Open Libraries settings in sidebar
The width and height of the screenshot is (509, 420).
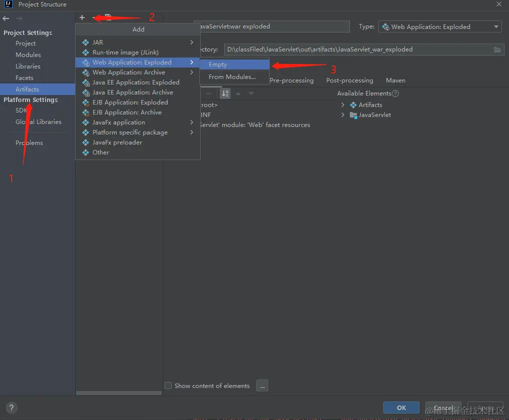coord(28,66)
